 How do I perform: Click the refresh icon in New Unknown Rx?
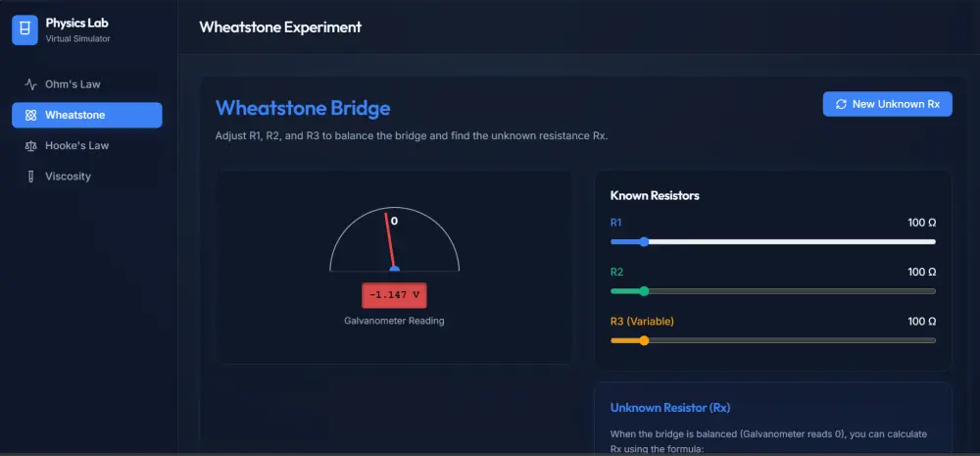click(x=841, y=104)
